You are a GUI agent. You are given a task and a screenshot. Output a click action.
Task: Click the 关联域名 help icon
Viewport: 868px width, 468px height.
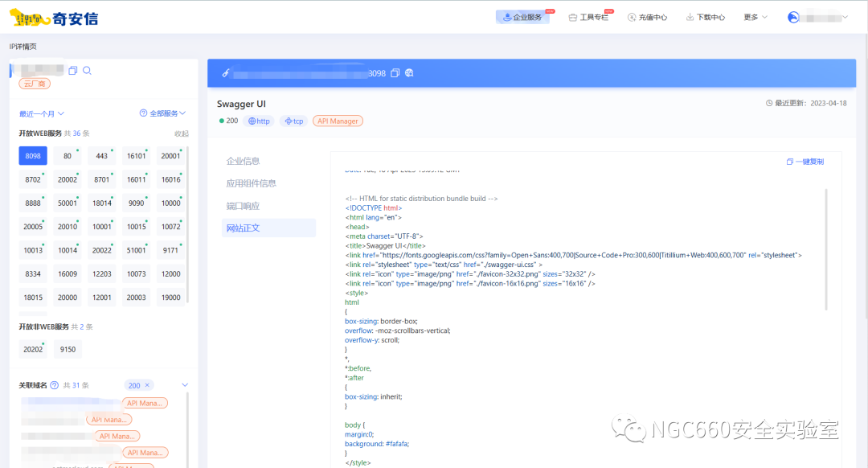click(x=55, y=385)
